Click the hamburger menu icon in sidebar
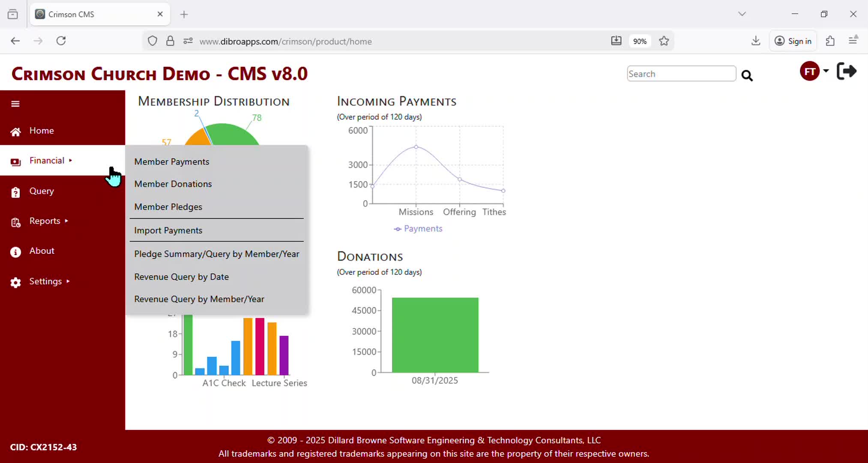This screenshot has height=463, width=868. (x=15, y=104)
